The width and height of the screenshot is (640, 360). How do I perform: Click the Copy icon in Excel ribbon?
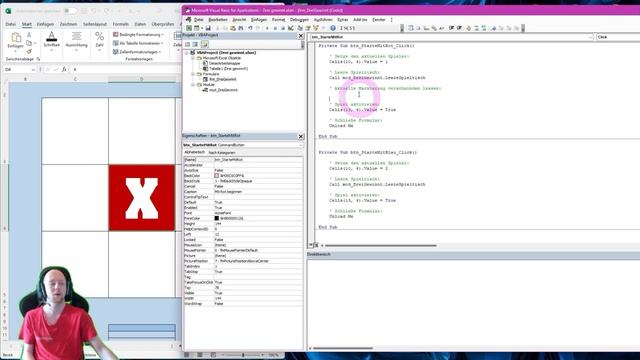[29, 43]
